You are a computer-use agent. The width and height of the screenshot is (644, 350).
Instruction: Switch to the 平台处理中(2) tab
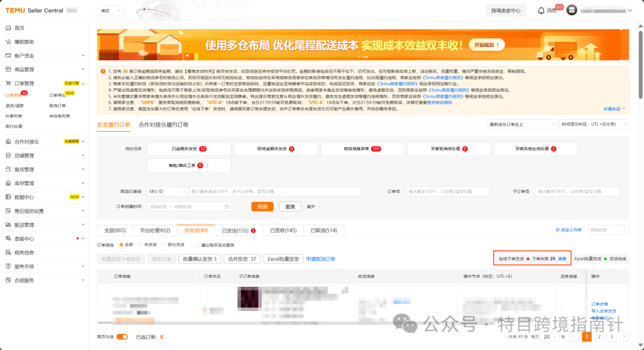point(155,231)
